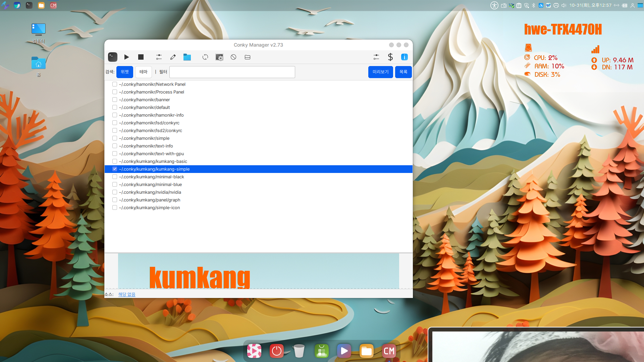
Task: Switch to the 테마 tab
Action: click(x=144, y=72)
